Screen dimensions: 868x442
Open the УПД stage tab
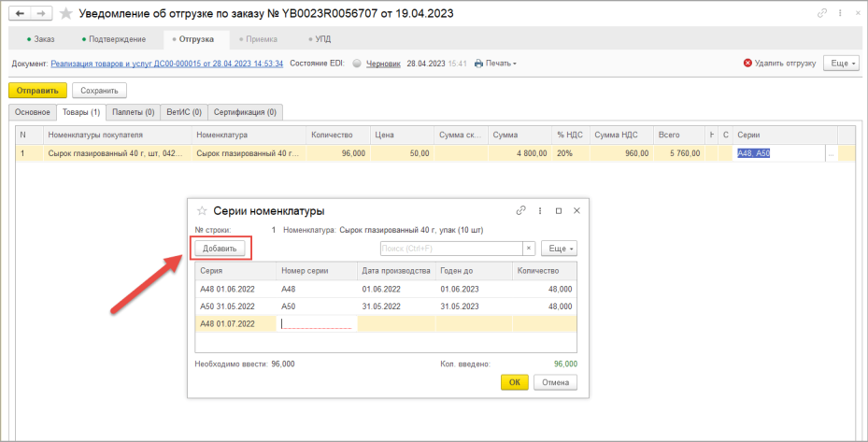(x=320, y=39)
